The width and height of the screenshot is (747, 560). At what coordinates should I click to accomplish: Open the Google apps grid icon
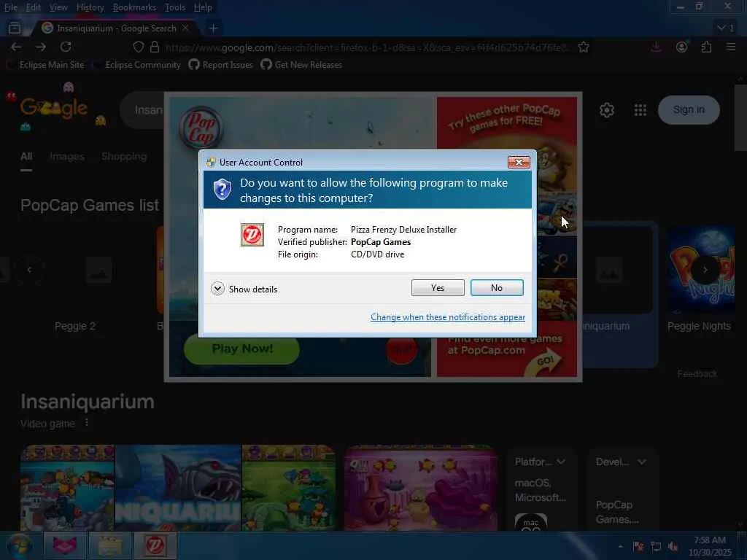pyautogui.click(x=640, y=110)
